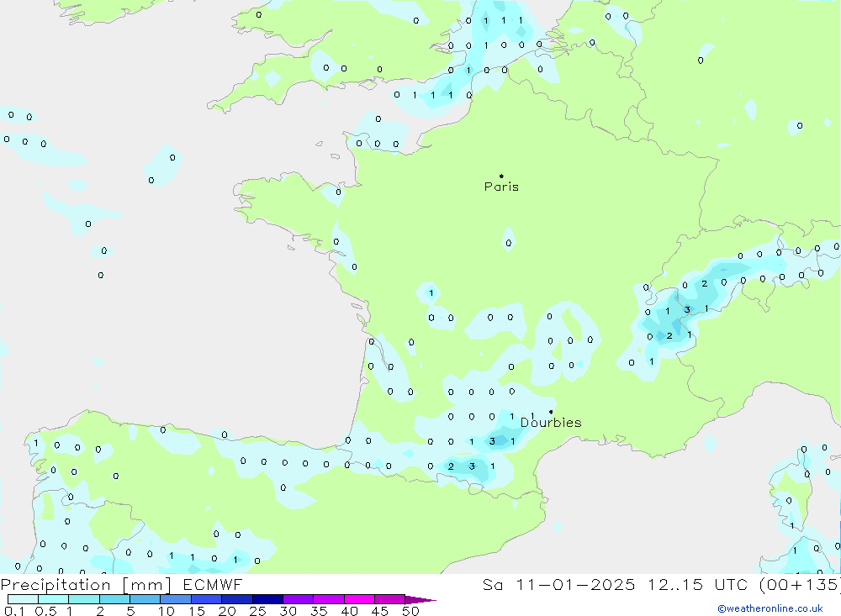
Task: Select the black dot marking Paris
Action: tap(501, 176)
